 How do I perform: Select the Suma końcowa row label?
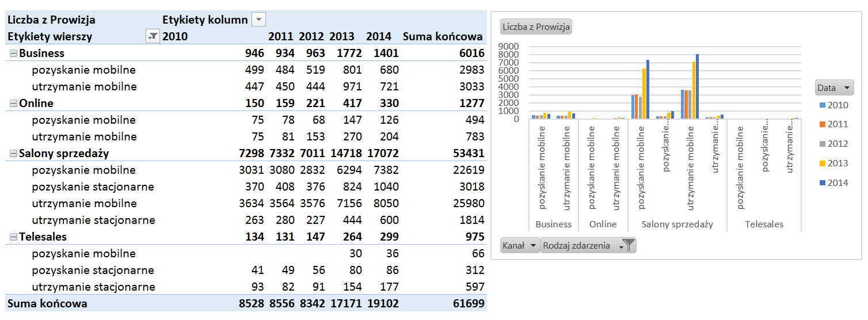(x=47, y=303)
